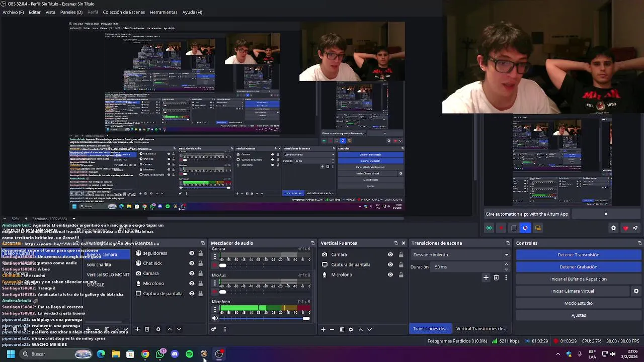Open Microfono channel options dots

pos(215,309)
